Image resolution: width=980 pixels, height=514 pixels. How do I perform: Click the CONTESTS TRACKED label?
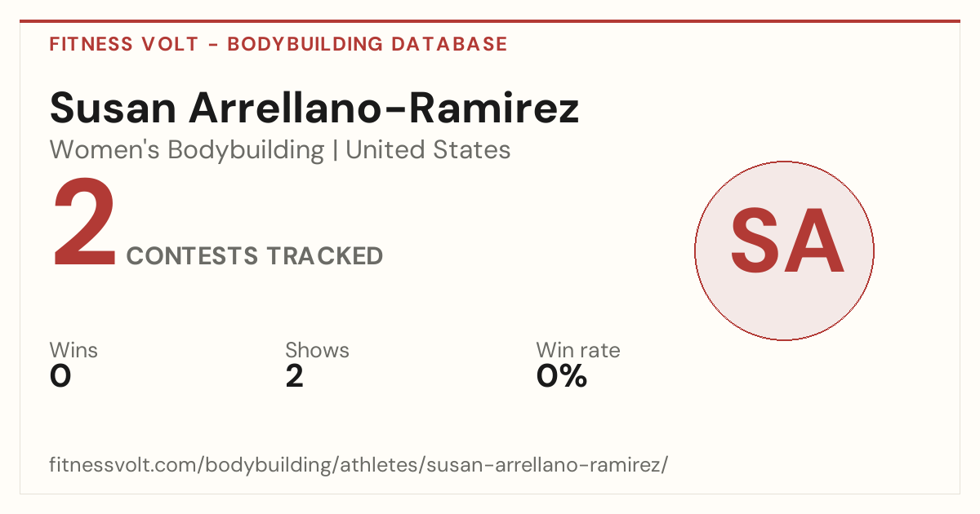[255, 256]
